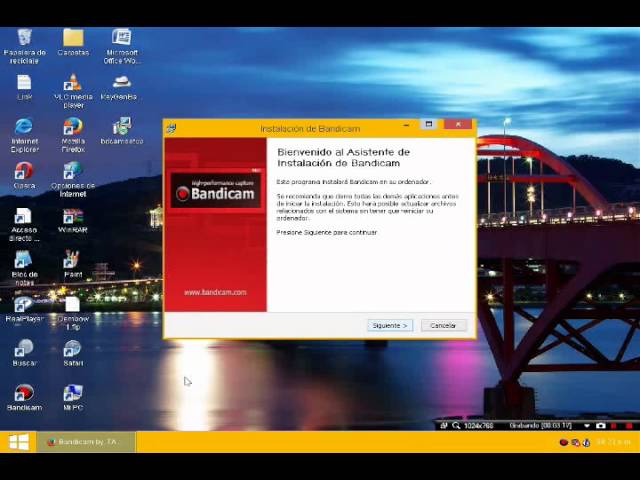Viewport: 640px width, 480px height.
Task: Open Microsoft Office Word desktop icon
Action: [x=122, y=46]
